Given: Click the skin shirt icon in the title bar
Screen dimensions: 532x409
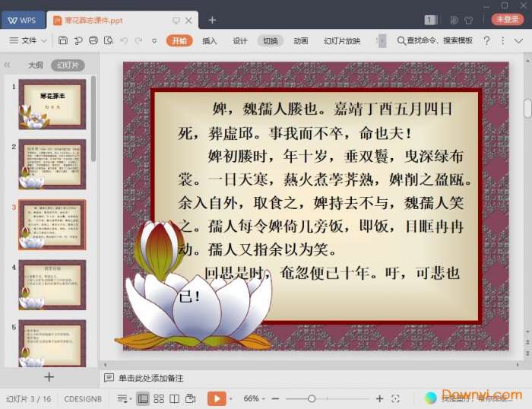Looking at the screenshot, I should pyautogui.click(x=469, y=20).
